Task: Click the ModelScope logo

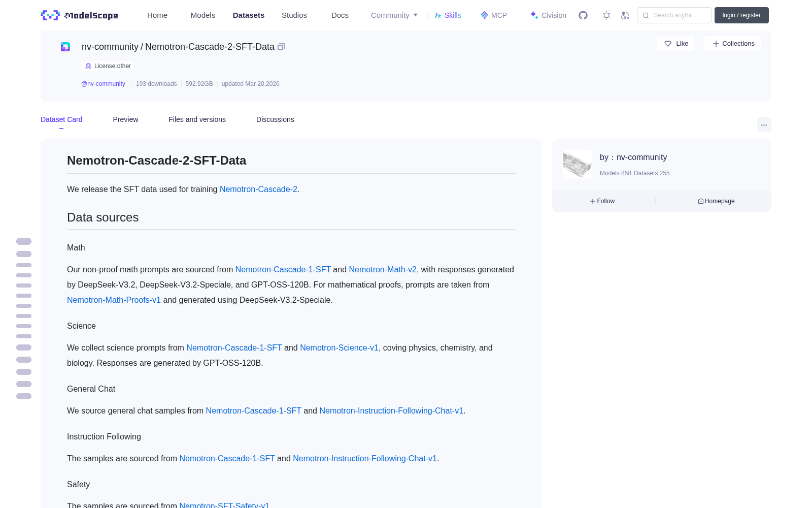Action: (79, 15)
